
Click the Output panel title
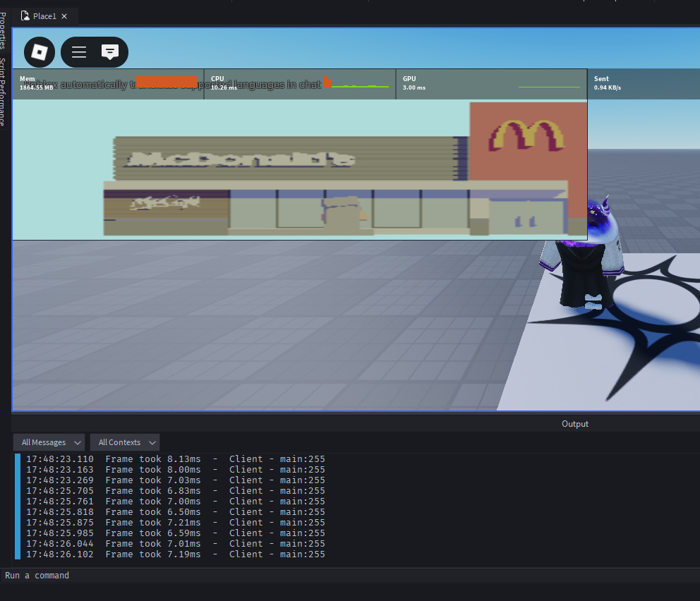pos(575,424)
